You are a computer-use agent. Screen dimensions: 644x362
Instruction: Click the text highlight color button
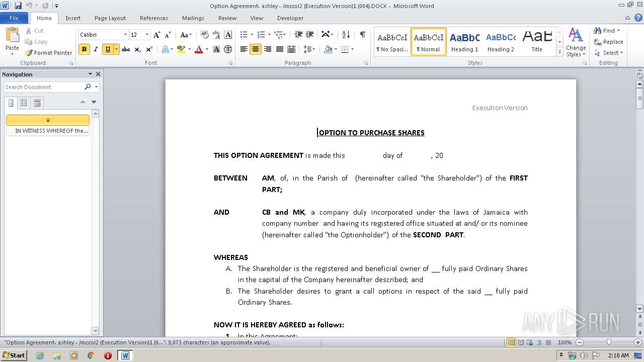click(x=181, y=49)
